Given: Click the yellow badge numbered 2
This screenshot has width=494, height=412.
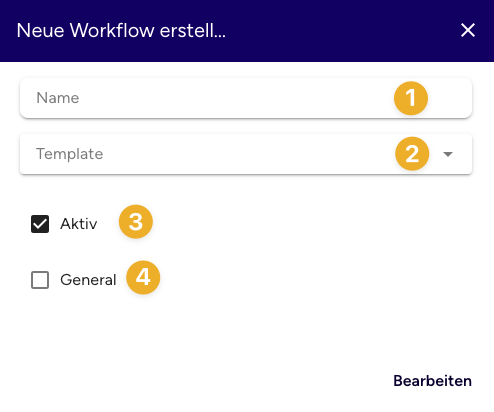Looking at the screenshot, I should click(412, 154).
